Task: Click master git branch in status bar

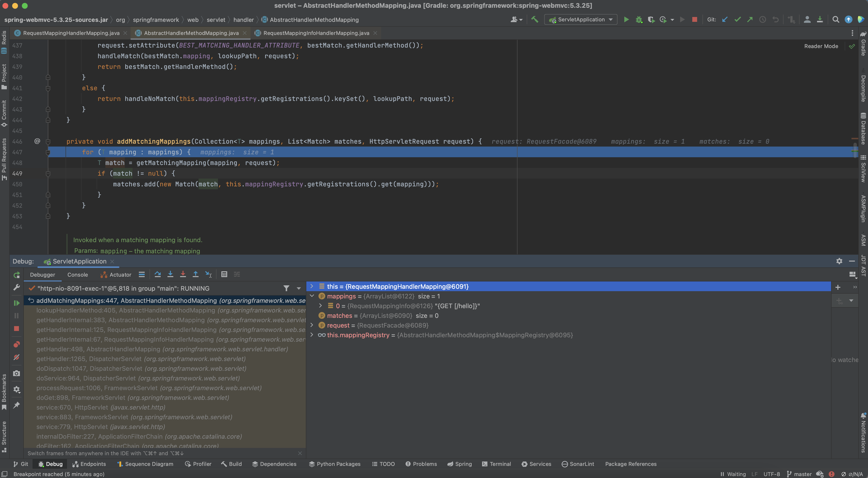Action: 802,474
